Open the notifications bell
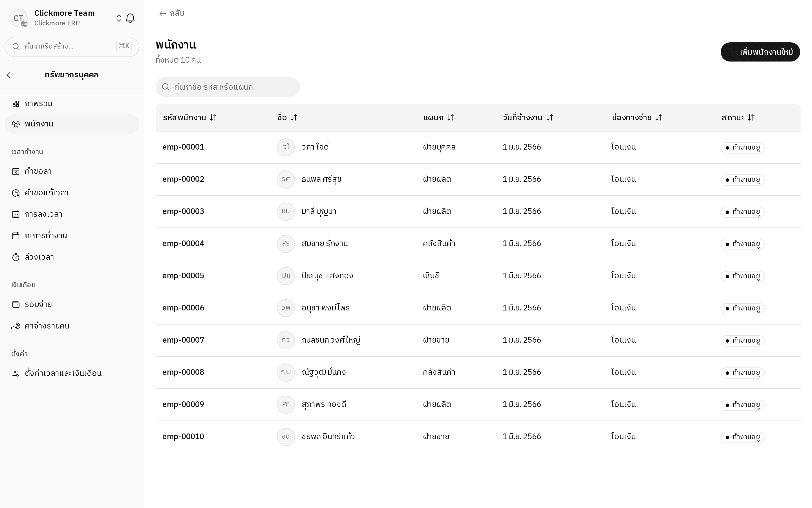812x508 pixels. pos(130,18)
